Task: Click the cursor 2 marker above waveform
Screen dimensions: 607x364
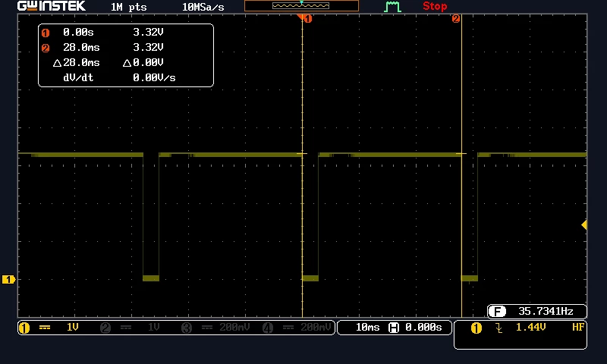Action: coord(456,18)
